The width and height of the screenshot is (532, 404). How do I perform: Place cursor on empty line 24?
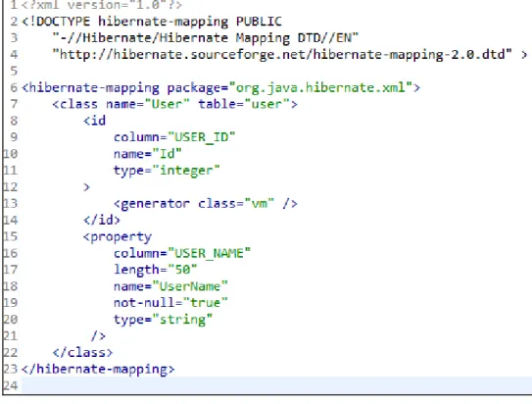(276, 385)
